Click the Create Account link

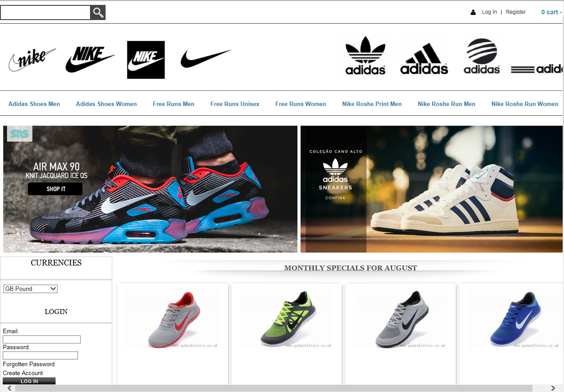coord(23,373)
